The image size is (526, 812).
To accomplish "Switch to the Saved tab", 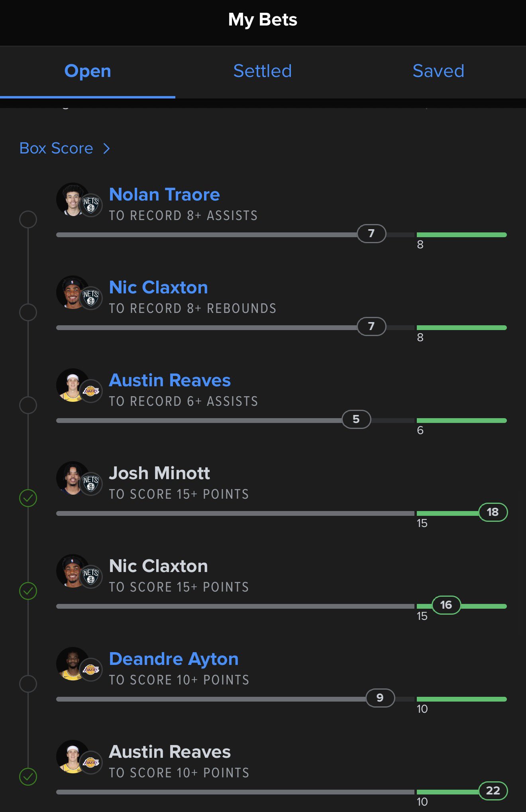I will pyautogui.click(x=438, y=71).
